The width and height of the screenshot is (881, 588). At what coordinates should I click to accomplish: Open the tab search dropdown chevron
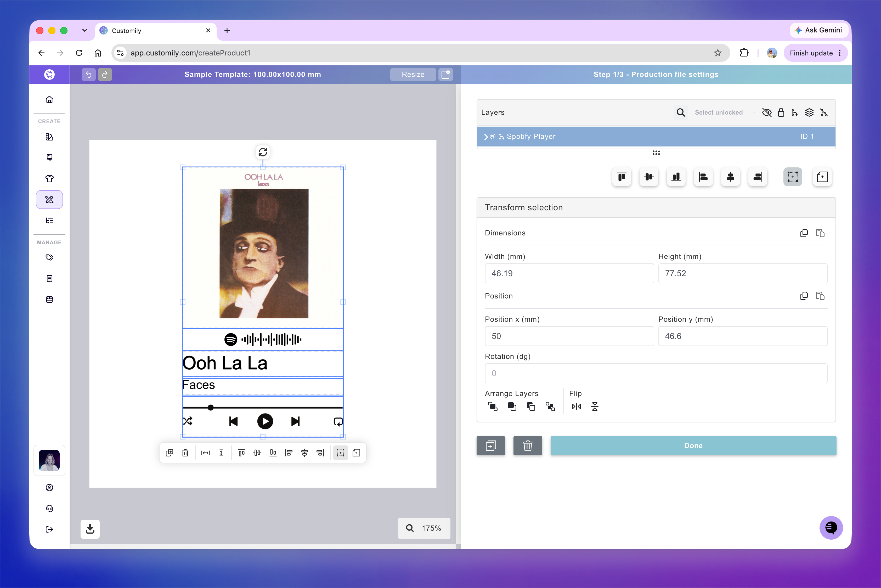click(85, 30)
